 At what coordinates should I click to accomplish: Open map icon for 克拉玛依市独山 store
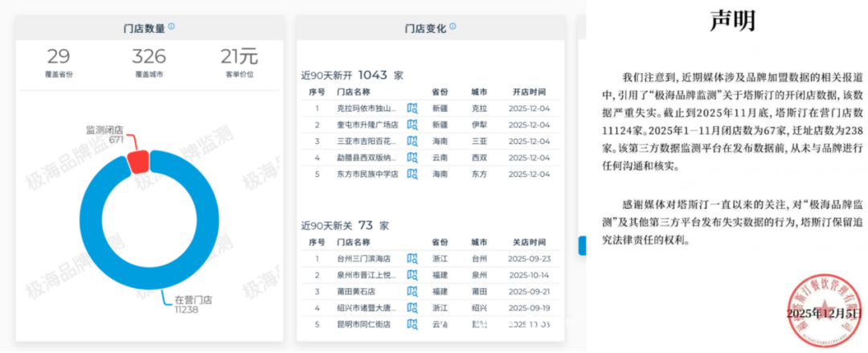pyautogui.click(x=412, y=109)
